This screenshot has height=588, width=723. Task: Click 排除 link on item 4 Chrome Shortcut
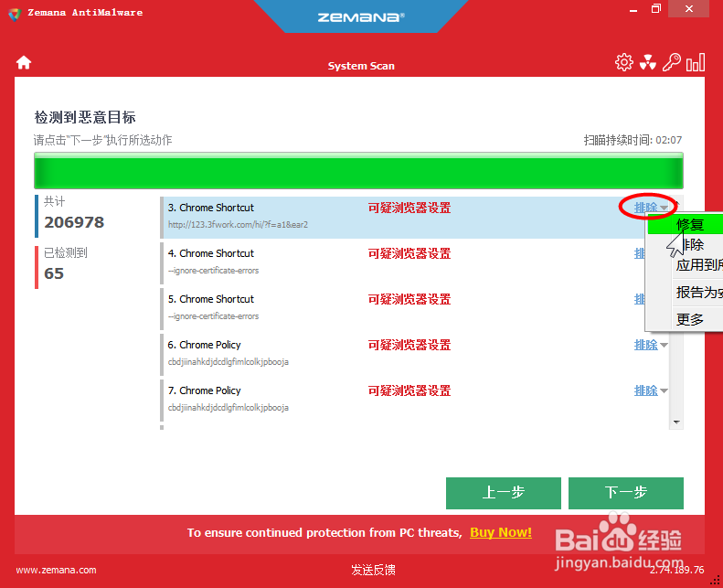click(640, 253)
